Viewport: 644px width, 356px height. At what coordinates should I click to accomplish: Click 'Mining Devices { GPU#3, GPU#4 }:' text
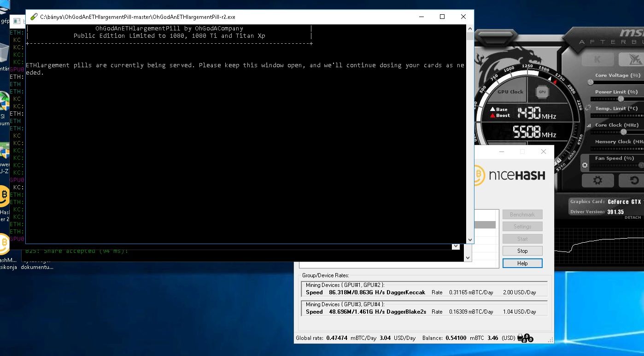(x=345, y=304)
